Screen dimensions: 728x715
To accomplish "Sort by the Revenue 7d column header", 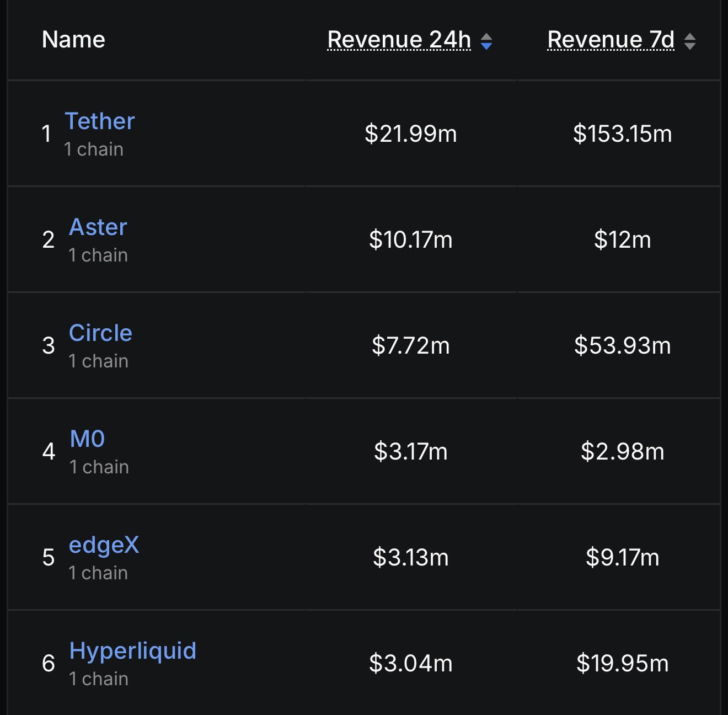I will 611,40.
